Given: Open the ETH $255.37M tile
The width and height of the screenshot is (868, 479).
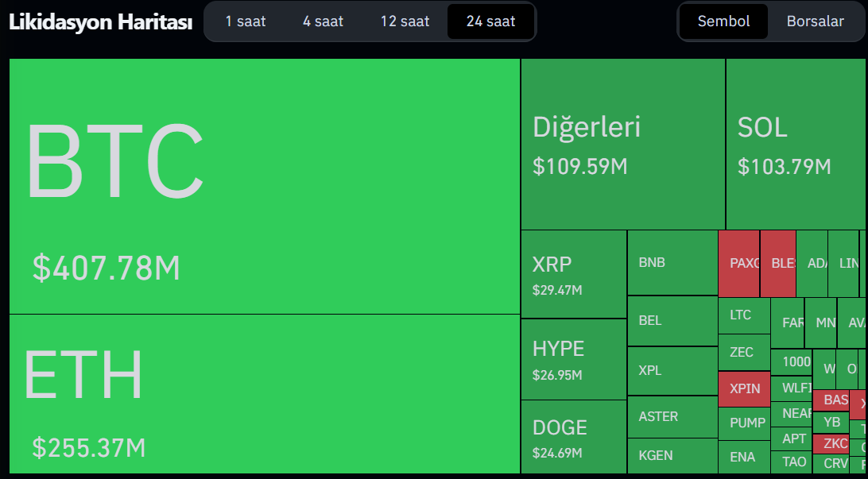Looking at the screenshot, I should click(x=265, y=394).
